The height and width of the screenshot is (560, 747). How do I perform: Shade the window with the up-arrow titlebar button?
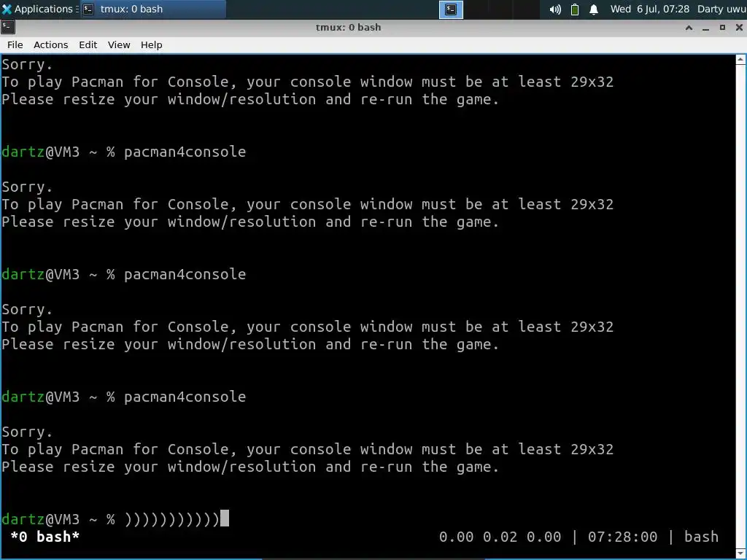coord(689,28)
